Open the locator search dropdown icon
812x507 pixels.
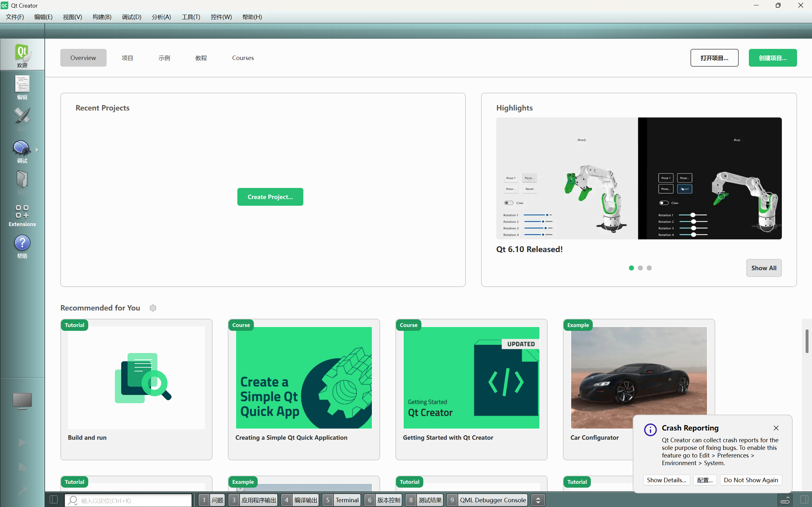coord(72,500)
